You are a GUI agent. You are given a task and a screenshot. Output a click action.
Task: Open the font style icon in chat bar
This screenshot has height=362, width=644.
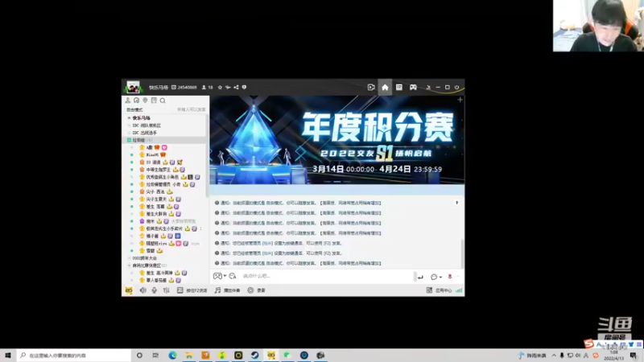pyautogui.click(x=233, y=276)
